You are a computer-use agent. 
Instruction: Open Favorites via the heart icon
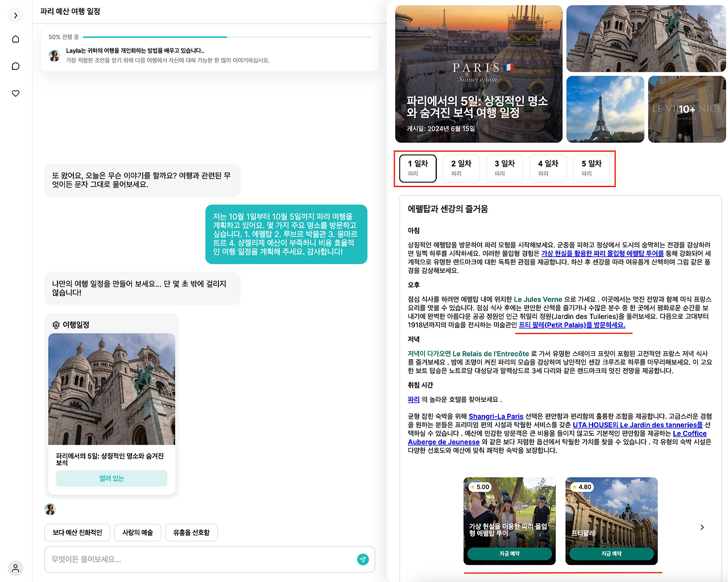15,93
